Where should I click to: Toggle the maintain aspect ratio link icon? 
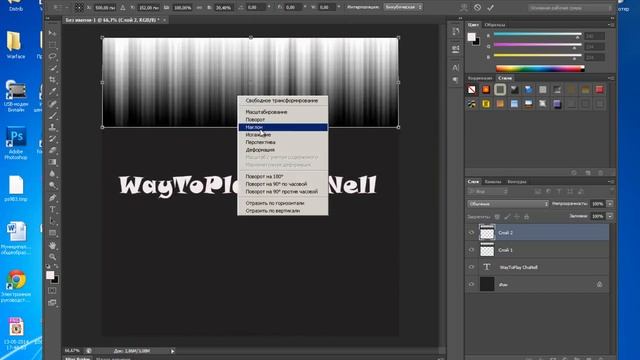pos(200,7)
